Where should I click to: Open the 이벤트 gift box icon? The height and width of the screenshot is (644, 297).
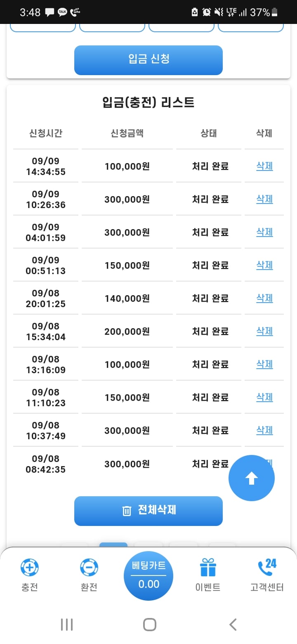208,567
